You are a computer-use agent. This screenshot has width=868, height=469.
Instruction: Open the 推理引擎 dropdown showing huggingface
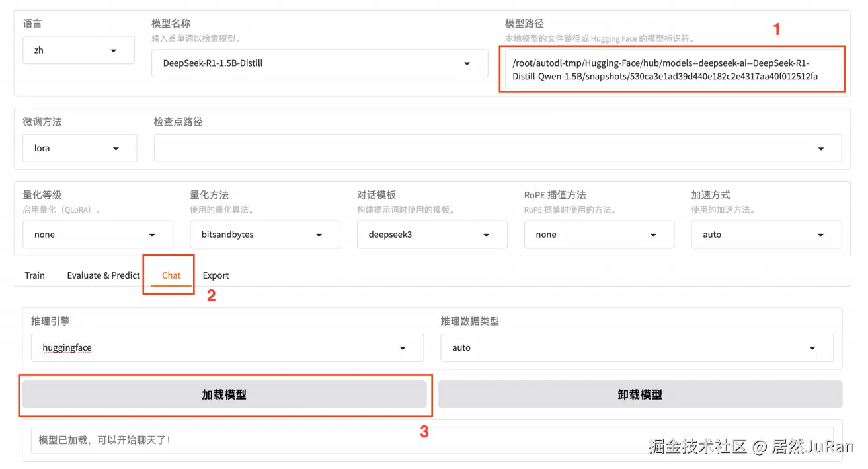[x=227, y=347]
